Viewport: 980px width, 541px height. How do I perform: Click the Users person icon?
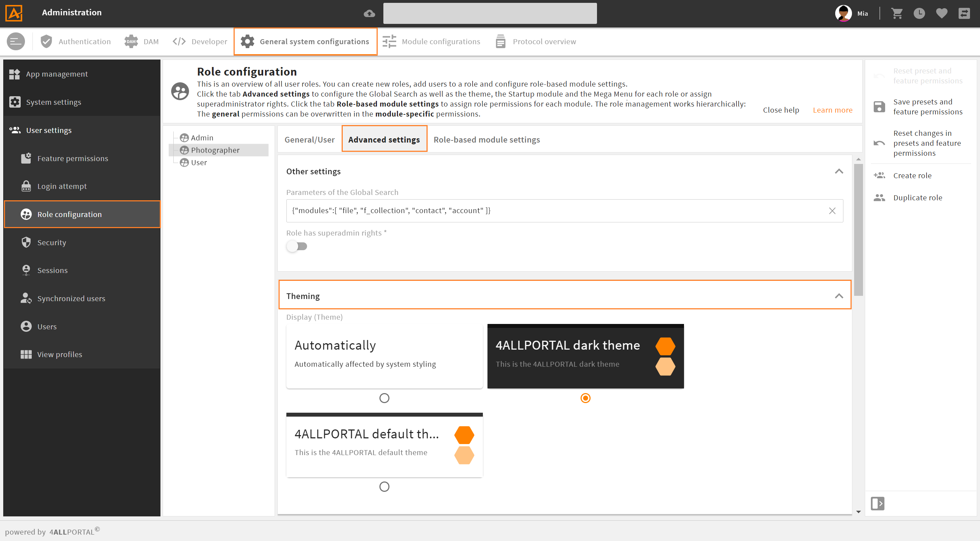click(26, 326)
